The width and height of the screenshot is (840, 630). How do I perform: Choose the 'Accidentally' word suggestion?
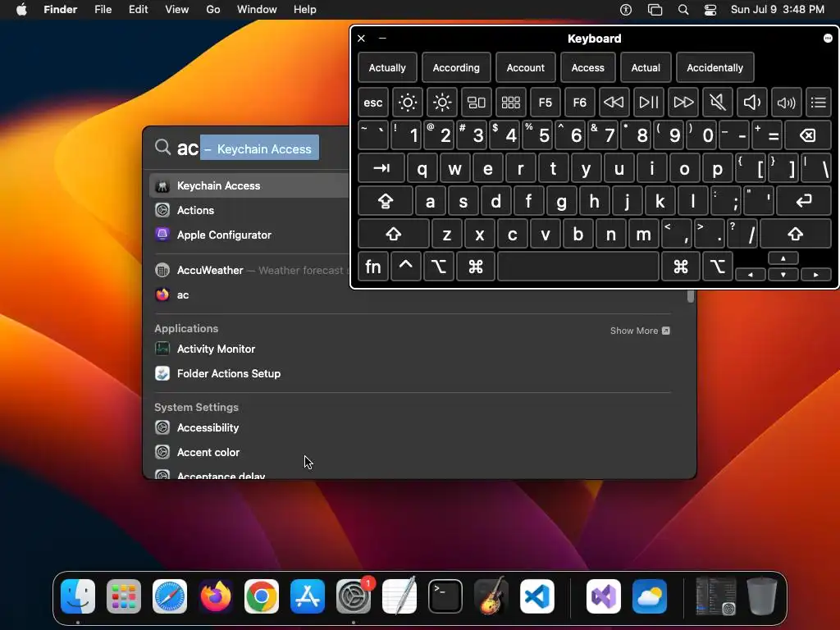(x=715, y=68)
